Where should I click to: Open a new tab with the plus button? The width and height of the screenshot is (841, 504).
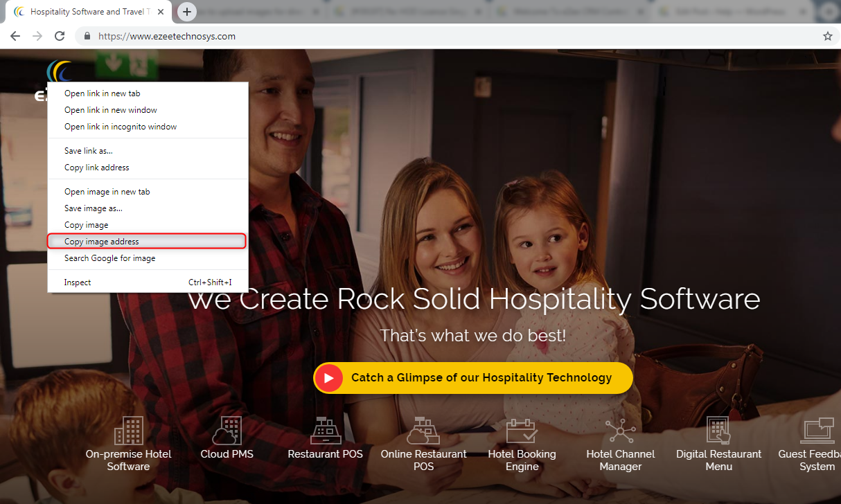[186, 12]
